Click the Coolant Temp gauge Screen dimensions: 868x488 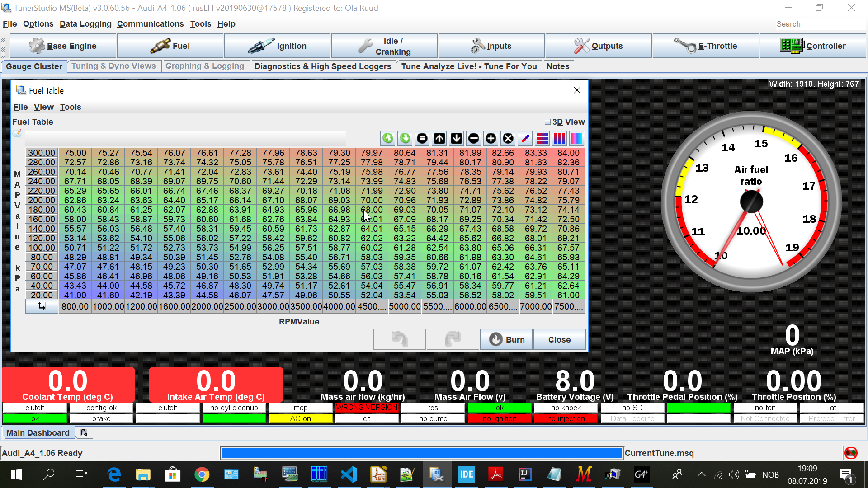click(x=68, y=385)
